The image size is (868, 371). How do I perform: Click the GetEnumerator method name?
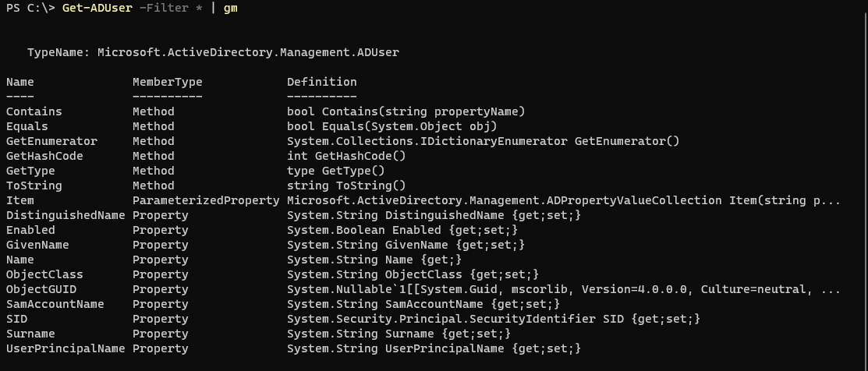coord(51,141)
